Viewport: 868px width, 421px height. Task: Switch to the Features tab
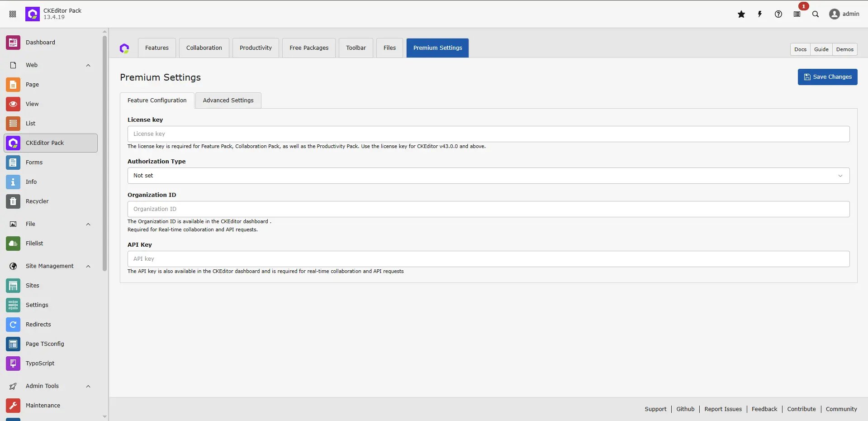[x=157, y=48]
